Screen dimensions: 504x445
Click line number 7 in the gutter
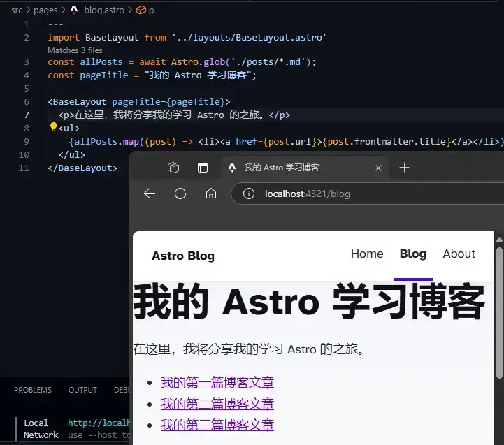(x=27, y=115)
